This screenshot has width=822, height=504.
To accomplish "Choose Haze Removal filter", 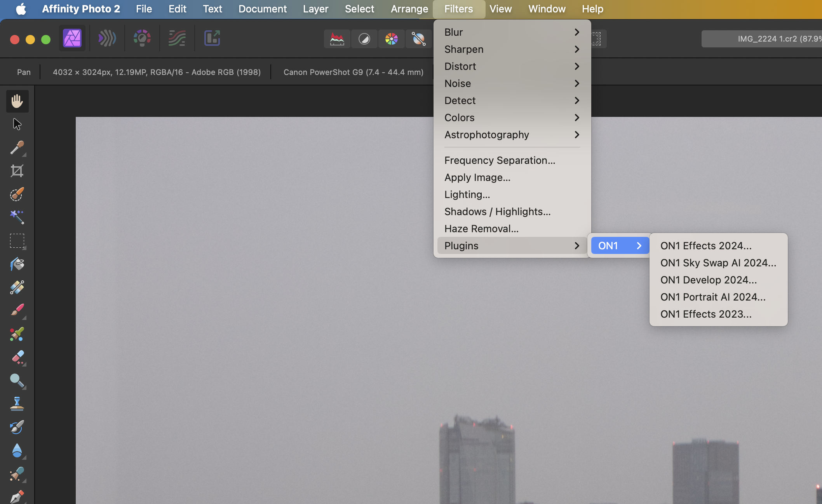I will click(512, 229).
